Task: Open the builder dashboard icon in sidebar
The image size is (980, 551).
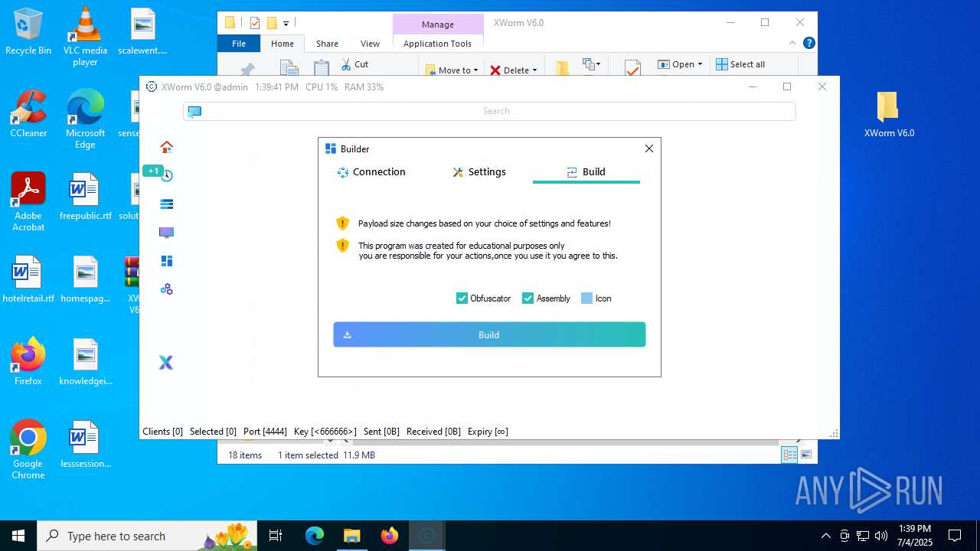Action: pos(166,261)
